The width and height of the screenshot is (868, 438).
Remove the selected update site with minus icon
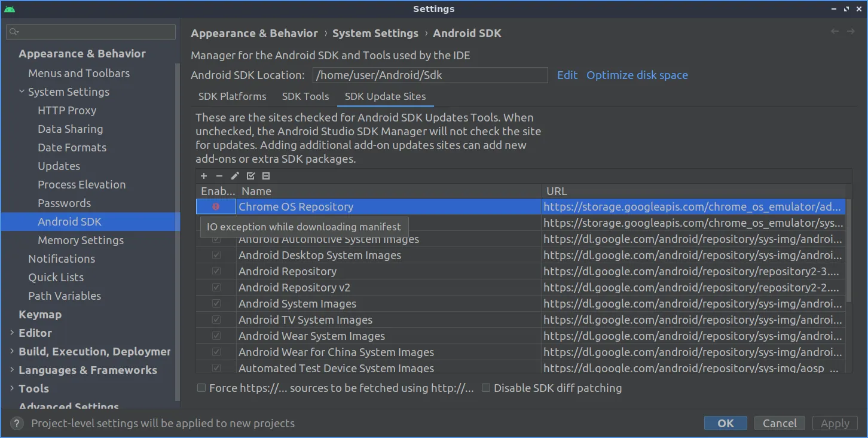click(x=219, y=176)
